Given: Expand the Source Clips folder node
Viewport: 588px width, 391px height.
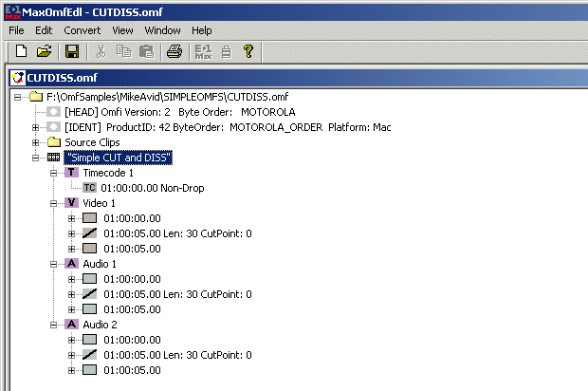Looking at the screenshot, I should point(35,142).
